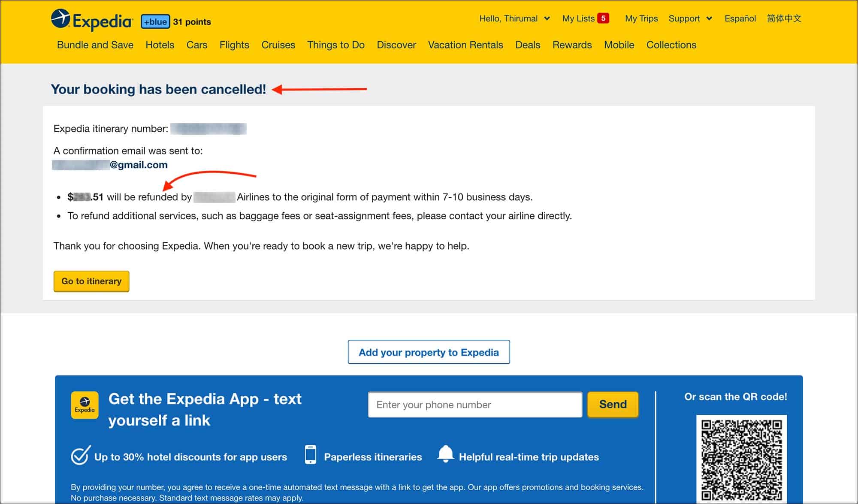
Task: Switch language to Español
Action: click(740, 18)
